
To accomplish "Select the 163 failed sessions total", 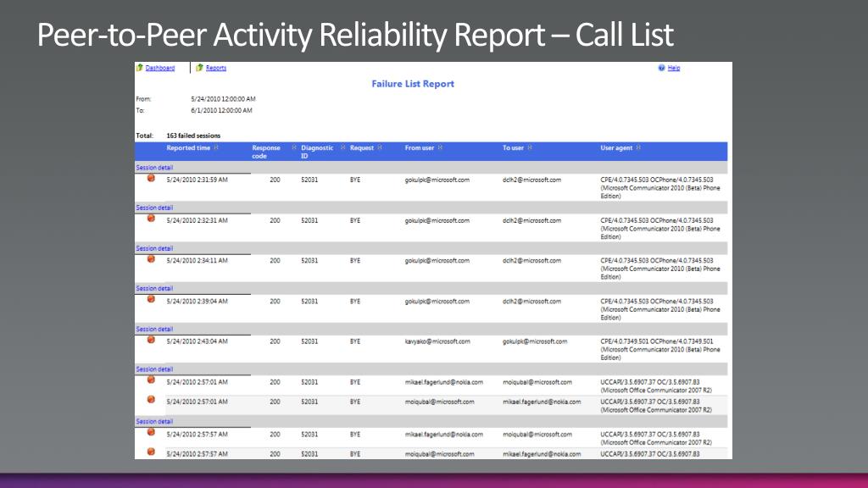I will (x=193, y=136).
